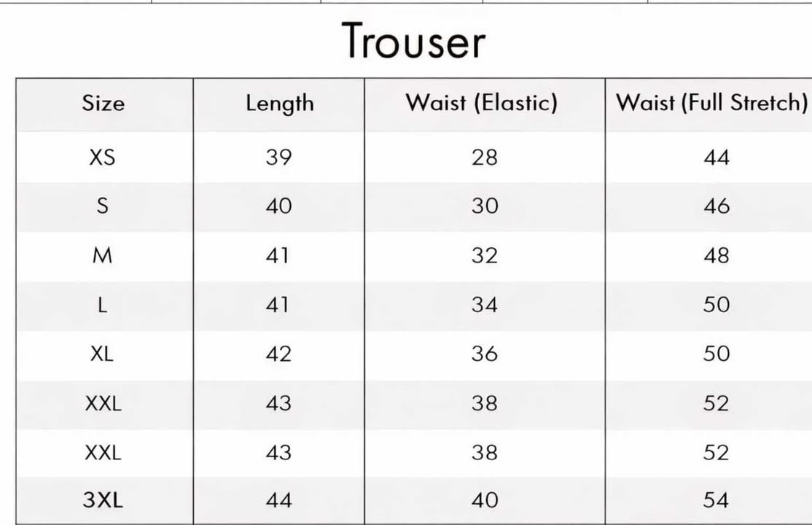
Task: Click length value 39 in XS row
Action: [x=278, y=157]
